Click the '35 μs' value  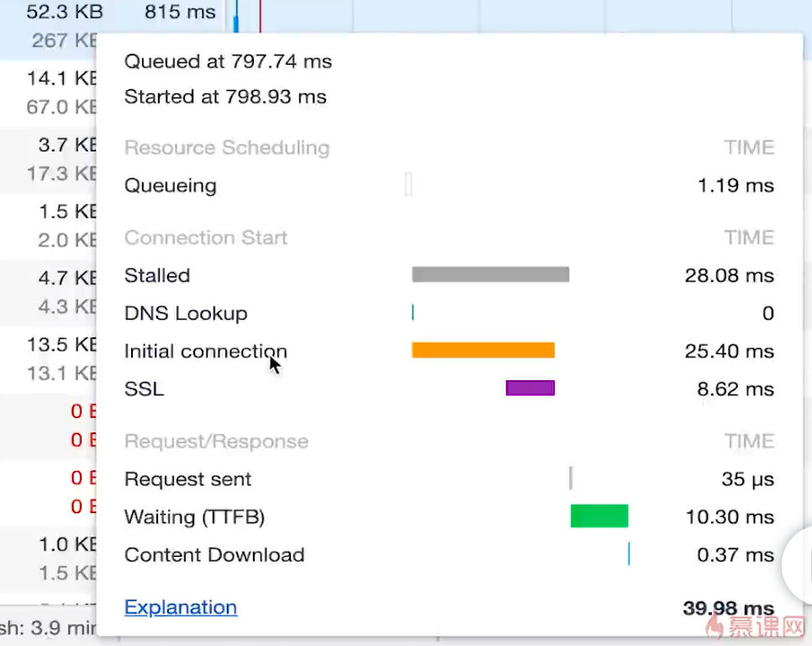pyautogui.click(x=748, y=479)
